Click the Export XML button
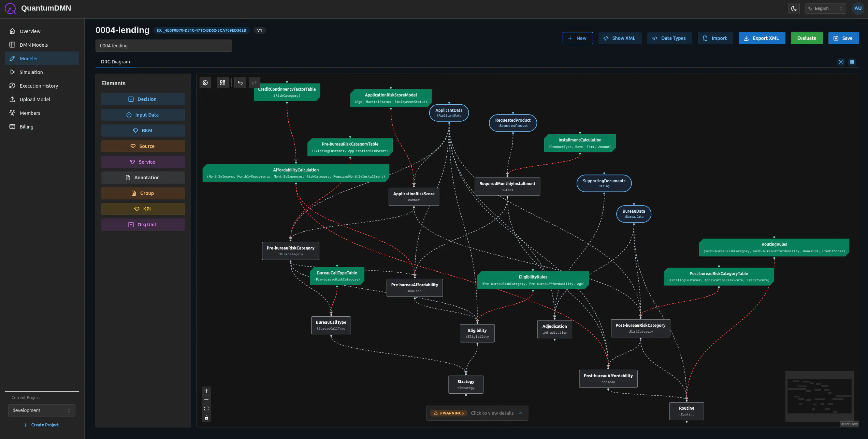Screen dimensions: 868x439 point(762,38)
